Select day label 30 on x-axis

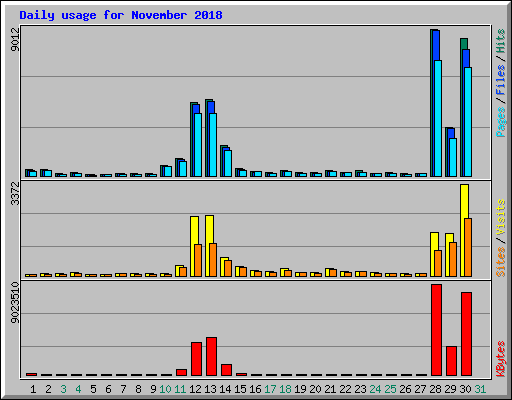tap(465, 389)
